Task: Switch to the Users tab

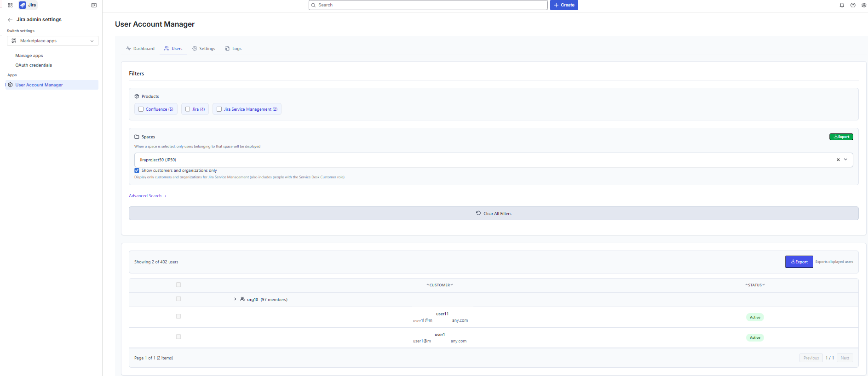Action: (173, 48)
